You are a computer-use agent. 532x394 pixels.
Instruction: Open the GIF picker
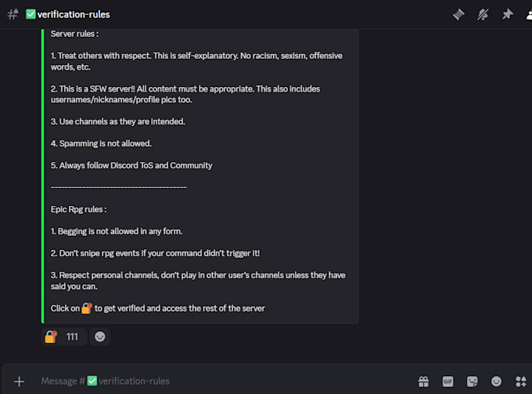[x=448, y=381]
